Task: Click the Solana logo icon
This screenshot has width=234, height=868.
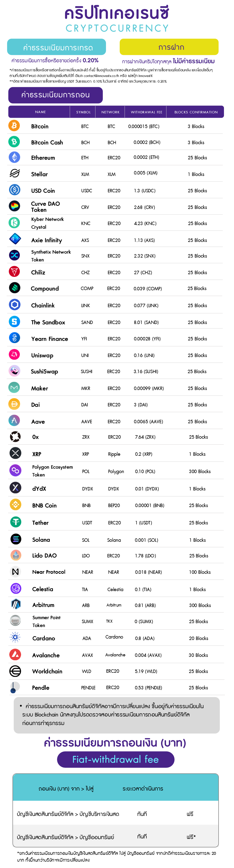Action: (x=15, y=539)
